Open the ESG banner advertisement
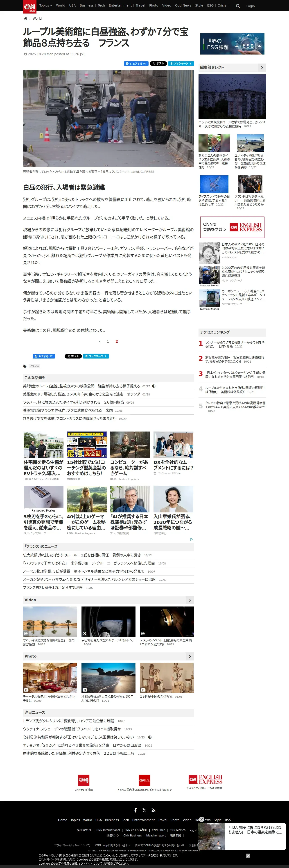The image size is (289, 868). 232,44
